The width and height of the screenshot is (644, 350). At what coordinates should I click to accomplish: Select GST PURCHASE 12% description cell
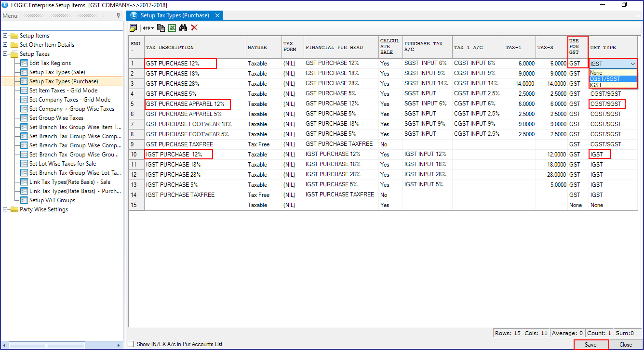click(195, 64)
